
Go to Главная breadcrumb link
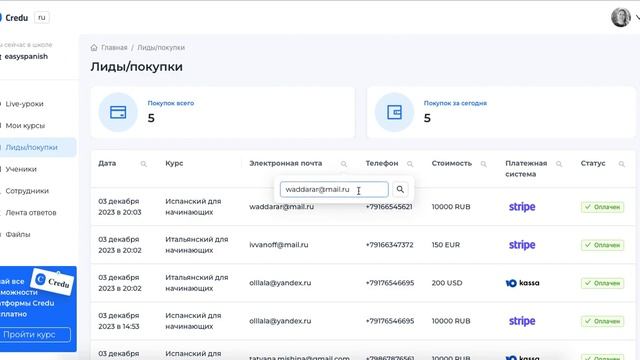coord(114,48)
